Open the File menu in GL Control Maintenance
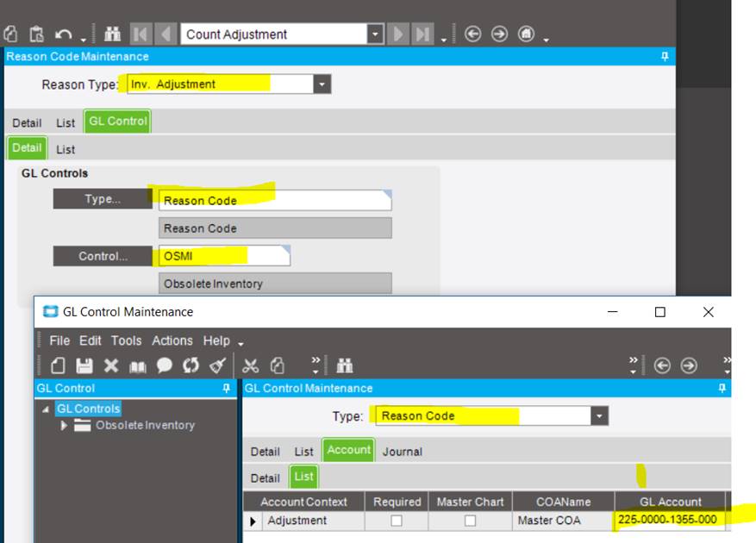756x543 pixels. tap(59, 340)
